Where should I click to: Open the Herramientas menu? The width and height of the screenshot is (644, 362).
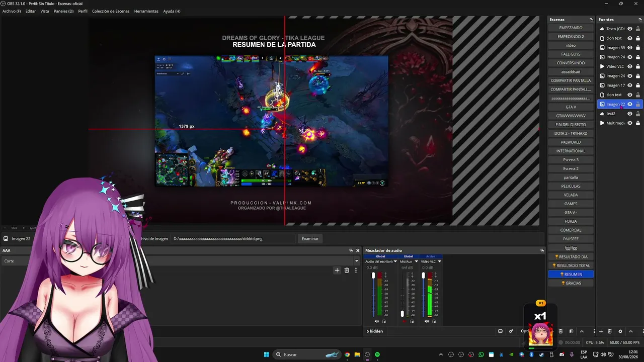point(146,11)
